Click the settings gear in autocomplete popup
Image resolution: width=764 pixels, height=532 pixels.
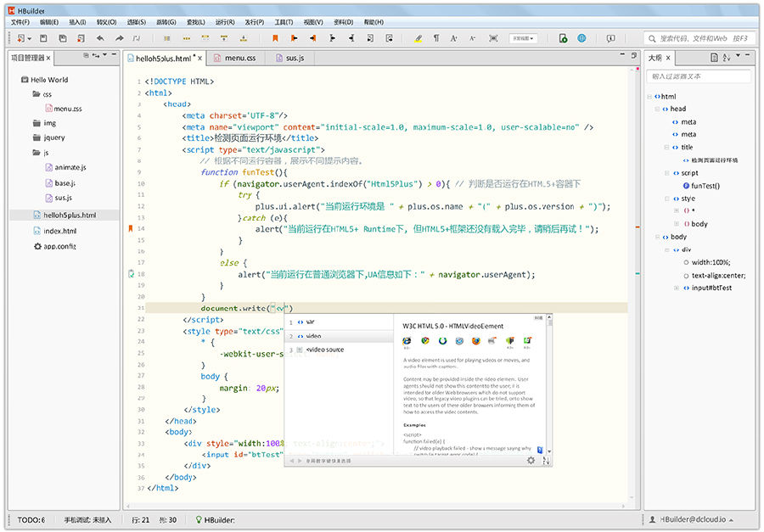click(531, 460)
